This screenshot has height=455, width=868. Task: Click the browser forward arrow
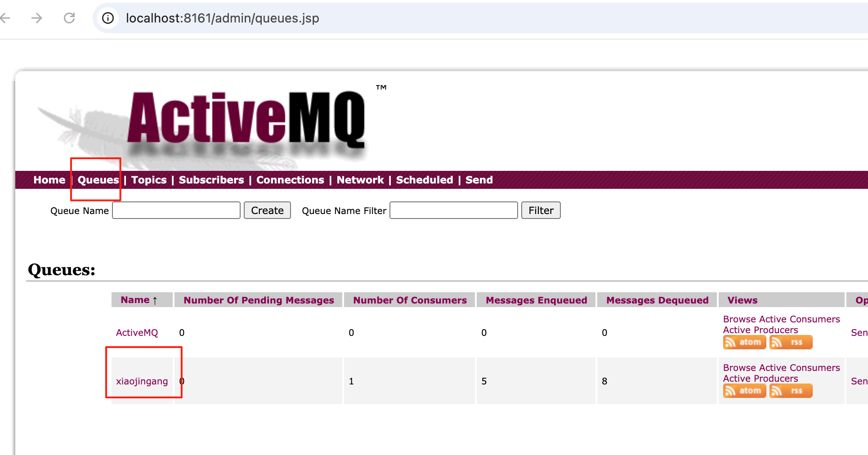[x=37, y=18]
